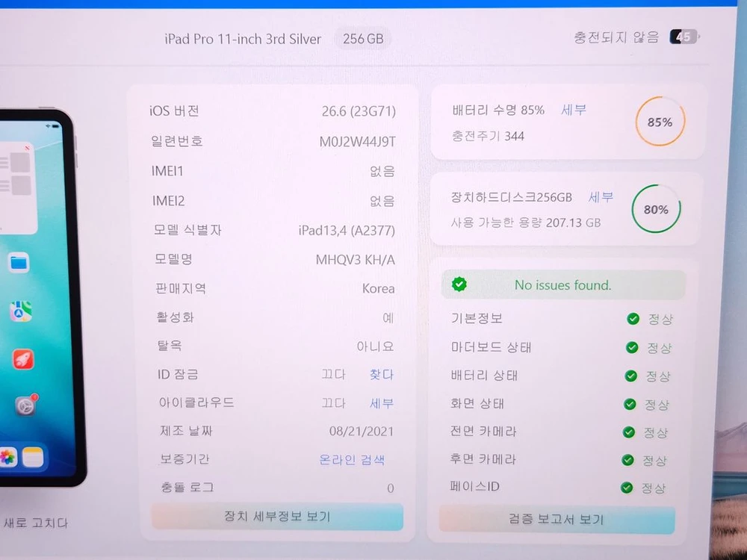Click the green check icon for 마더보드 상태

pos(632,348)
